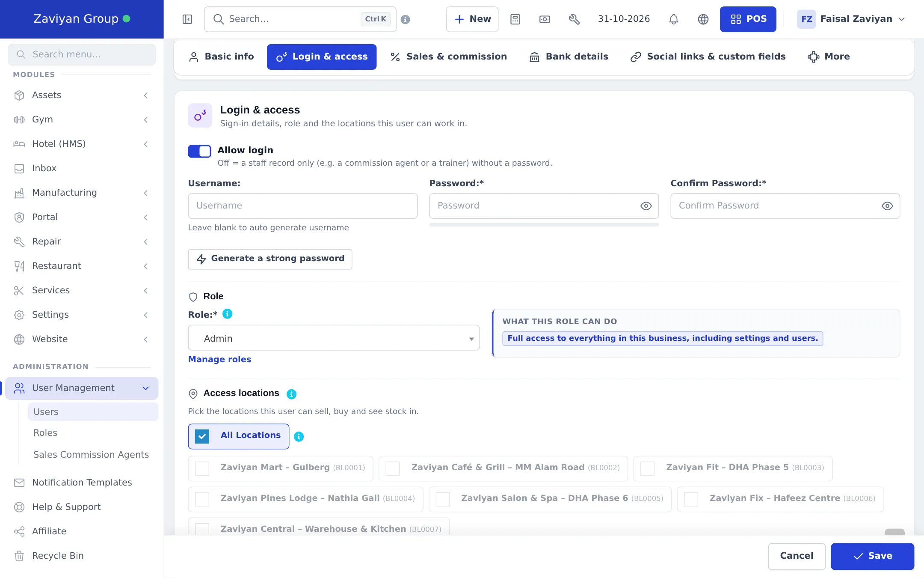Screen dimensions: 924x578
Task: Click Generate a strong password
Action: click(270, 259)
